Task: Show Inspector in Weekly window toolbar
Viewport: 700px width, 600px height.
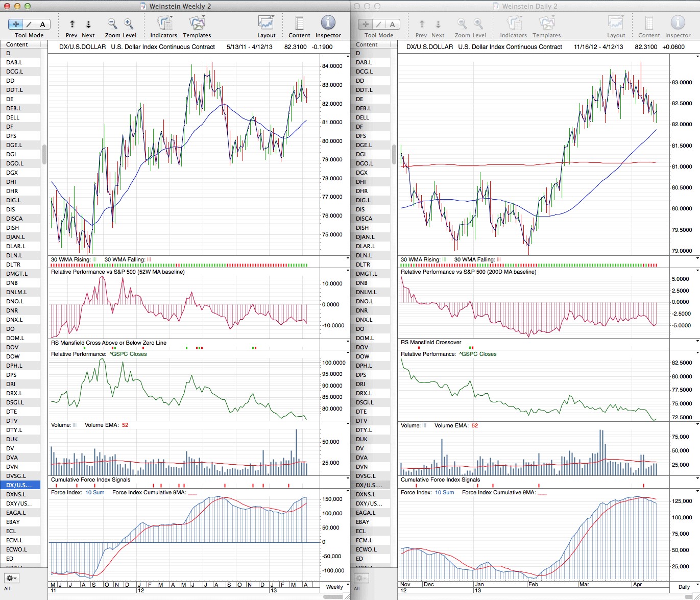Action: pos(328,24)
